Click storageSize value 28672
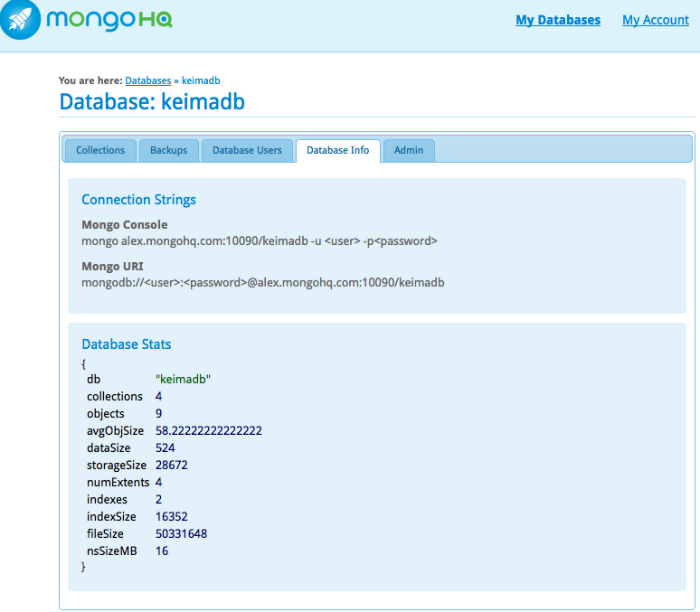This screenshot has height=612, width=700. point(172,466)
